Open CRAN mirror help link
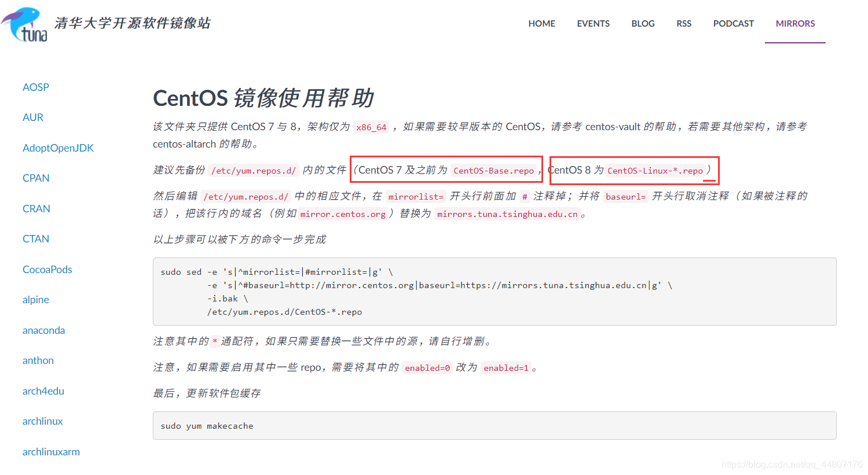Viewport: 868px width, 475px height. [x=36, y=209]
